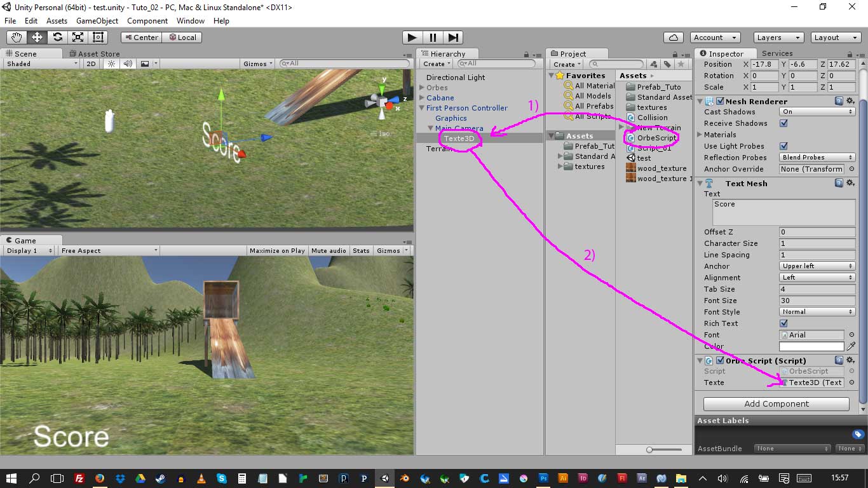
Task: Click the color picker eyedropper icon
Action: coord(851,346)
